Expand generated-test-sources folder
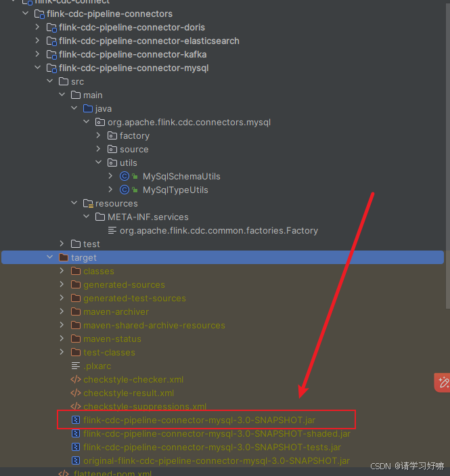 [x=62, y=298]
